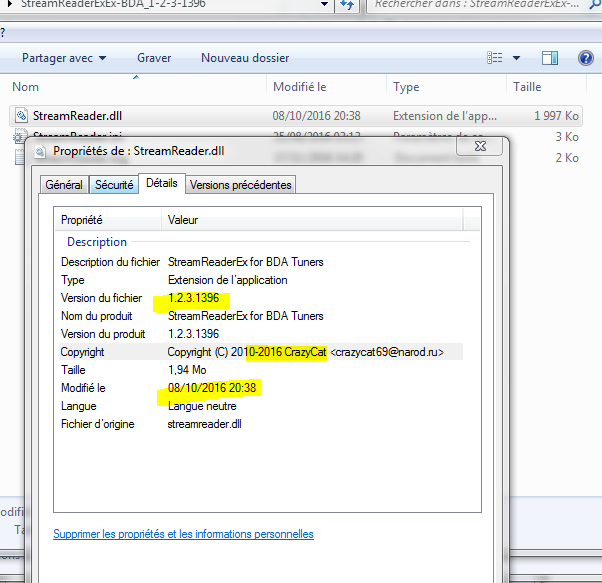Select the Détails tab
602x583 pixels.
[x=160, y=183]
